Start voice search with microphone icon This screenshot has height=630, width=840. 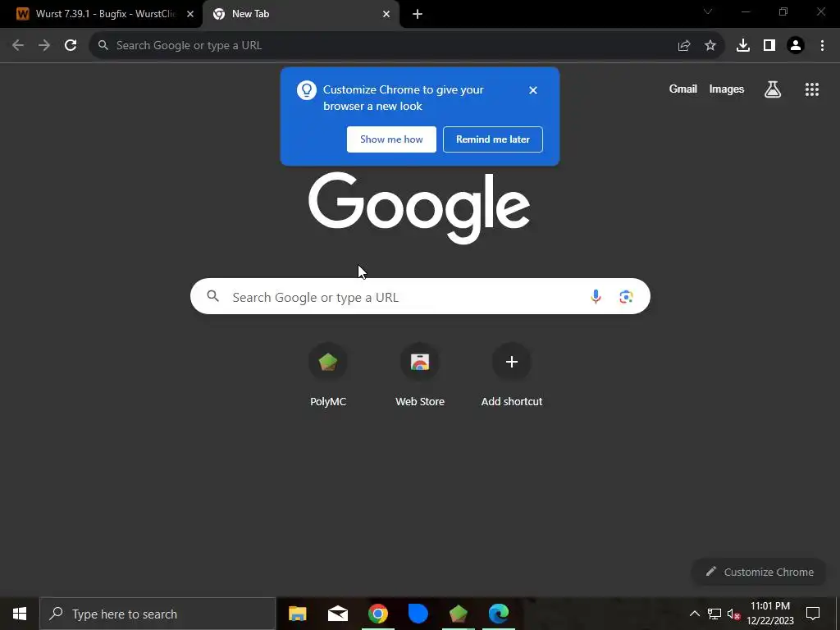(x=596, y=296)
